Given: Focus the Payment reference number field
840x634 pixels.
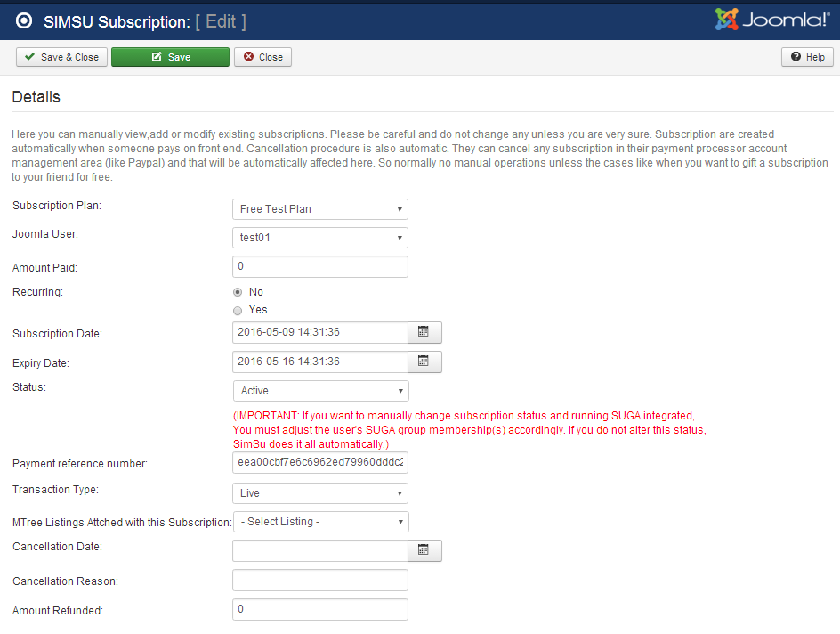Looking at the screenshot, I should tap(319, 463).
